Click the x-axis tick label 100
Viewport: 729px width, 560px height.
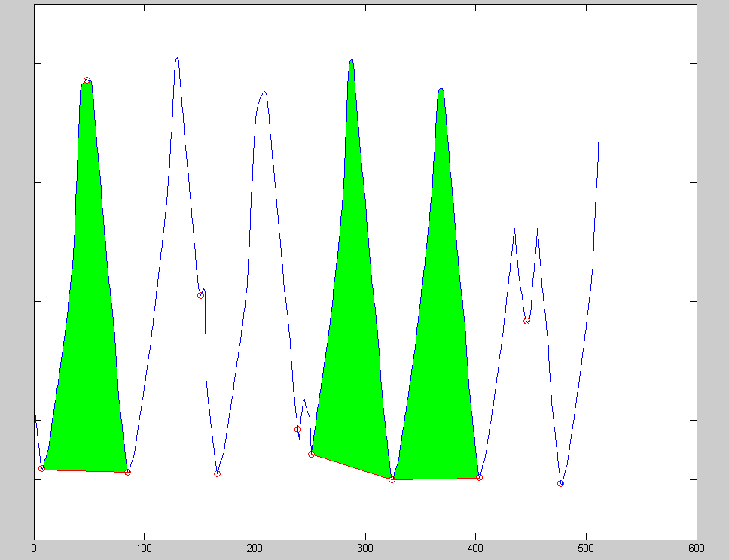click(145, 550)
